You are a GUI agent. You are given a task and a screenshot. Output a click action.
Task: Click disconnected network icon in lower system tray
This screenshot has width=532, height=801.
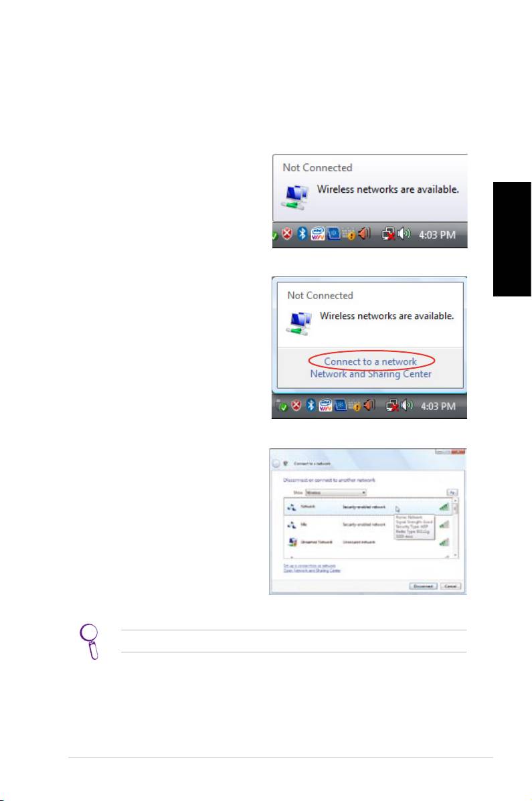(x=393, y=406)
